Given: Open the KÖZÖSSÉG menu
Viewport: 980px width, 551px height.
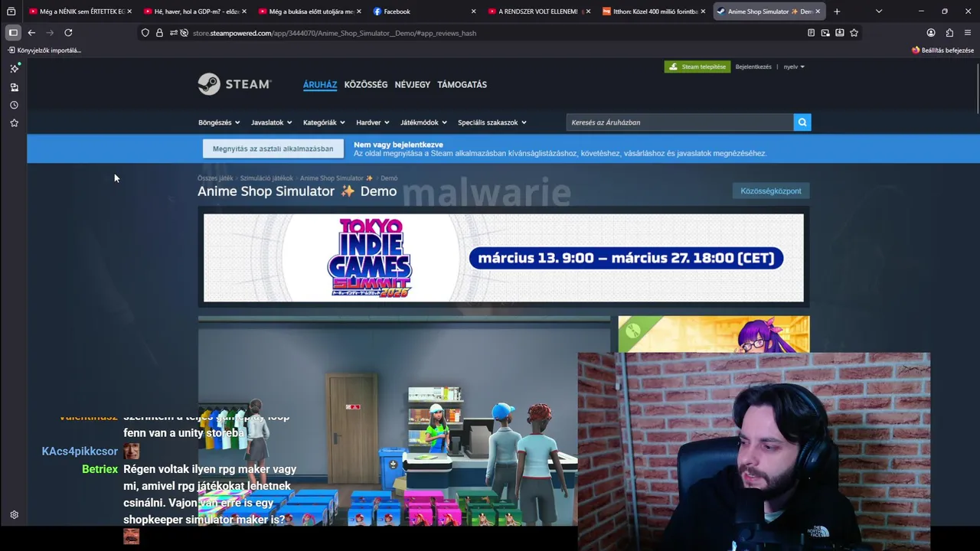Looking at the screenshot, I should point(366,85).
